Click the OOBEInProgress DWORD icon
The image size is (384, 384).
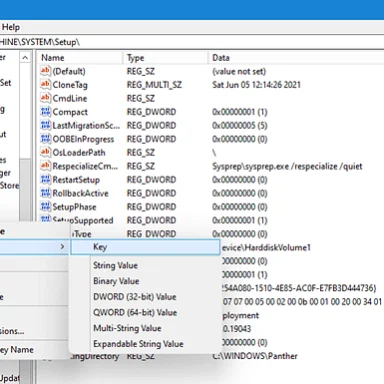pos(45,139)
